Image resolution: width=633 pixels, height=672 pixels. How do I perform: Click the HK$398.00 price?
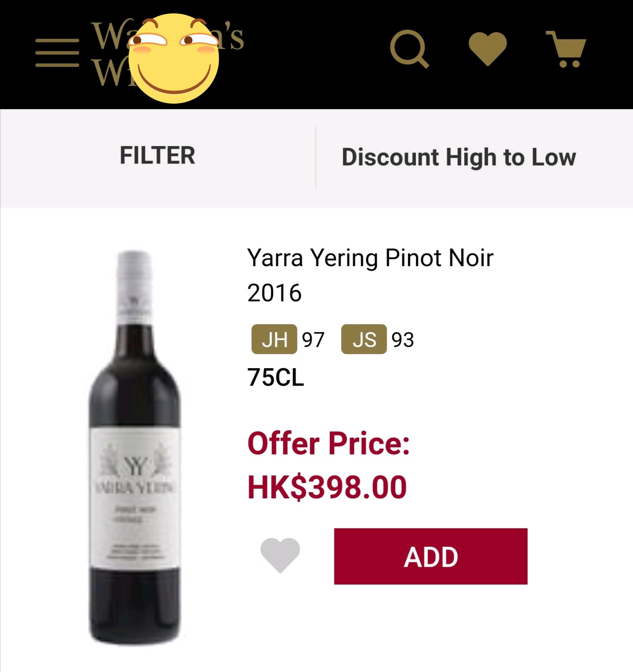click(x=327, y=487)
